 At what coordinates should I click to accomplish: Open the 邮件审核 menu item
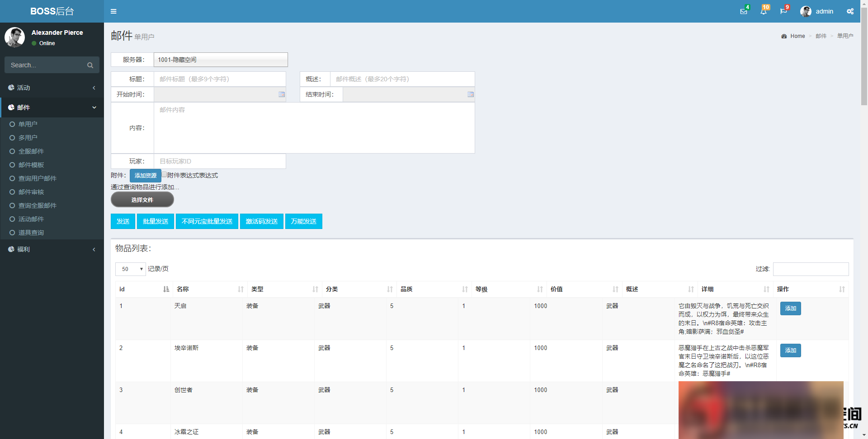[31, 192]
